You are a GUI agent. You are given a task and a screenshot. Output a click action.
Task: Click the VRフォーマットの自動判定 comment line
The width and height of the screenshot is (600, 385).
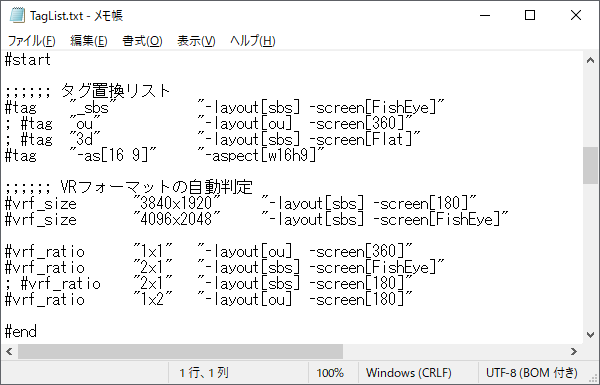point(129,188)
